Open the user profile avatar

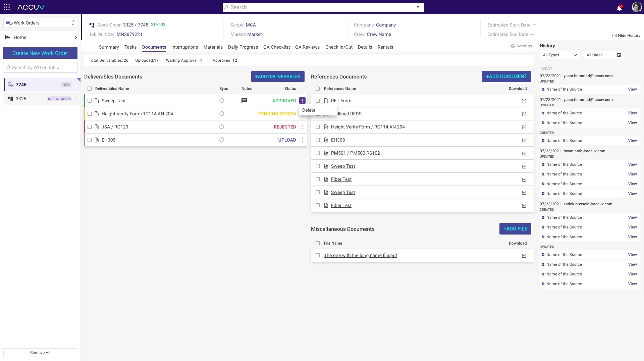pos(636,7)
